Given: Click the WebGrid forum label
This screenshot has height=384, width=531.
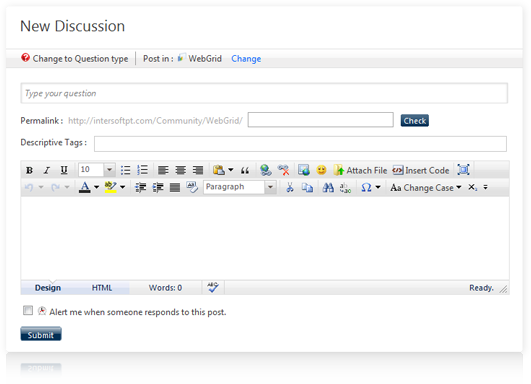Looking at the screenshot, I should pyautogui.click(x=205, y=59).
